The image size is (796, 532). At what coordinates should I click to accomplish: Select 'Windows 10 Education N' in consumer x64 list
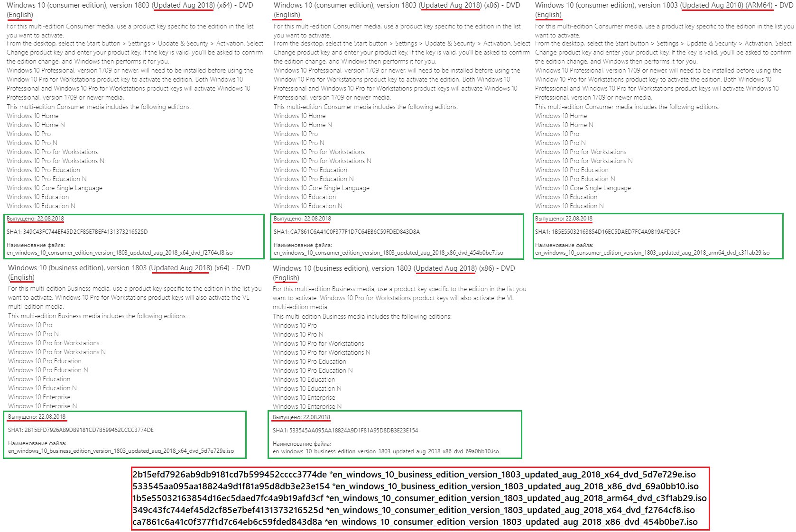click(41, 206)
